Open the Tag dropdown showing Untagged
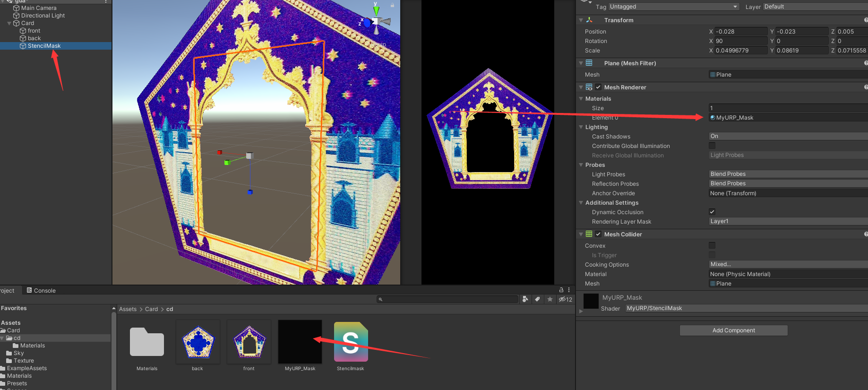The height and width of the screenshot is (390, 868). [x=673, y=7]
